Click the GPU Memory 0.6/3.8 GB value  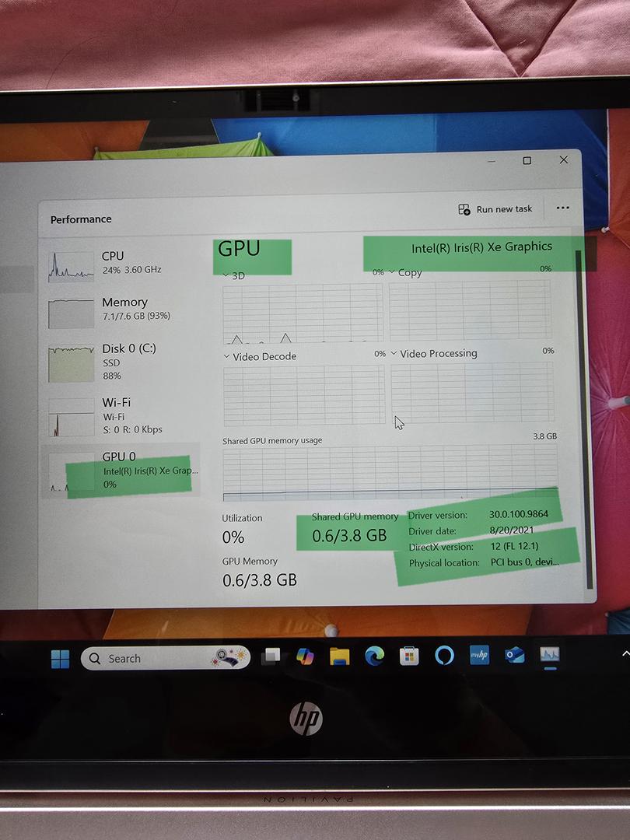click(259, 580)
